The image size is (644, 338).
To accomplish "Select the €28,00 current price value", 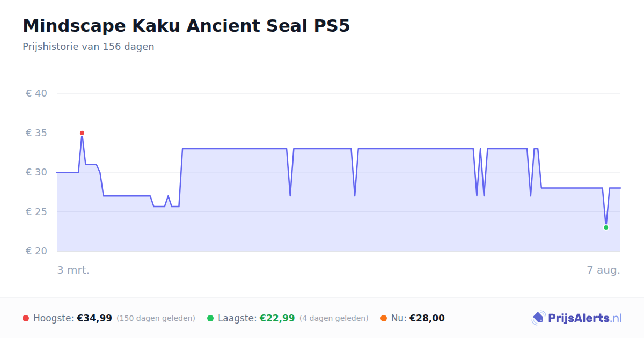I will tap(427, 318).
